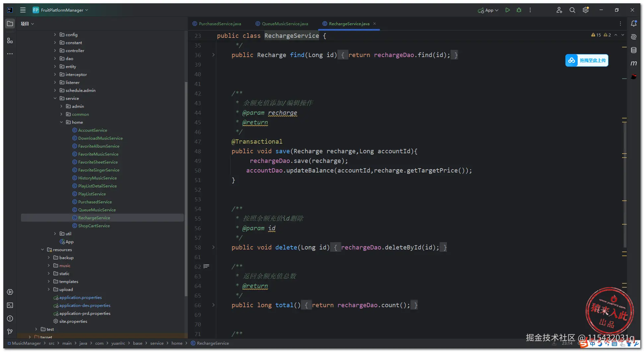Open the Maven tool window
Viewport: 644px width, 352px height.
[634, 63]
